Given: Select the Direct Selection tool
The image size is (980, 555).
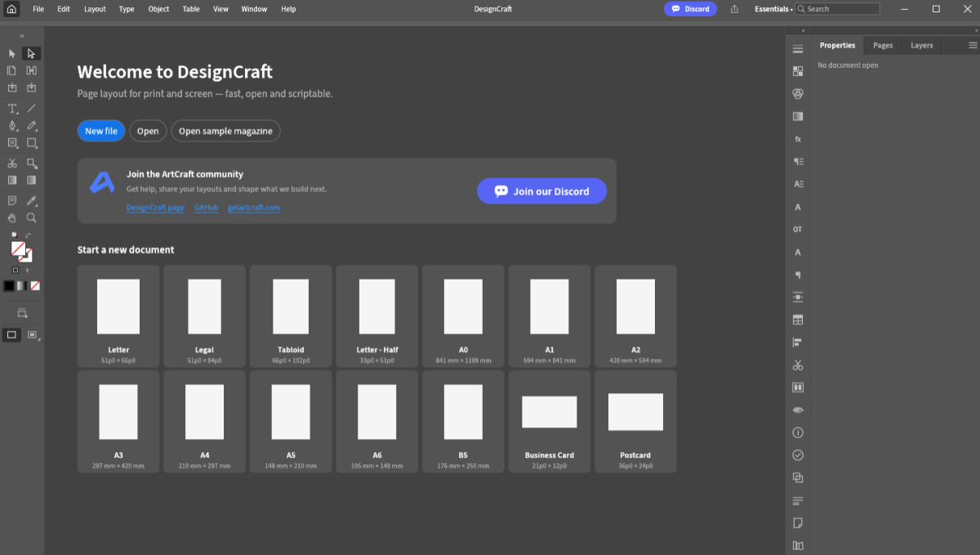Looking at the screenshot, I should pyautogui.click(x=31, y=53).
